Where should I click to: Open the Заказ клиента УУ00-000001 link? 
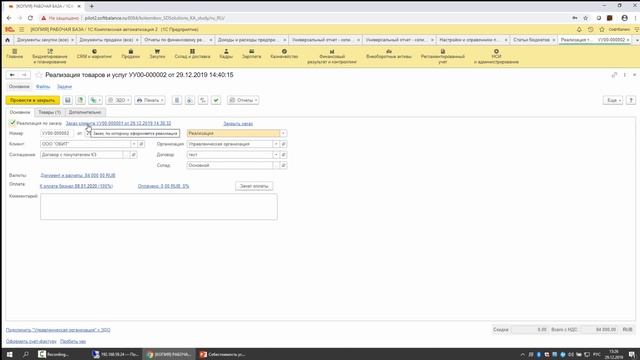point(118,123)
